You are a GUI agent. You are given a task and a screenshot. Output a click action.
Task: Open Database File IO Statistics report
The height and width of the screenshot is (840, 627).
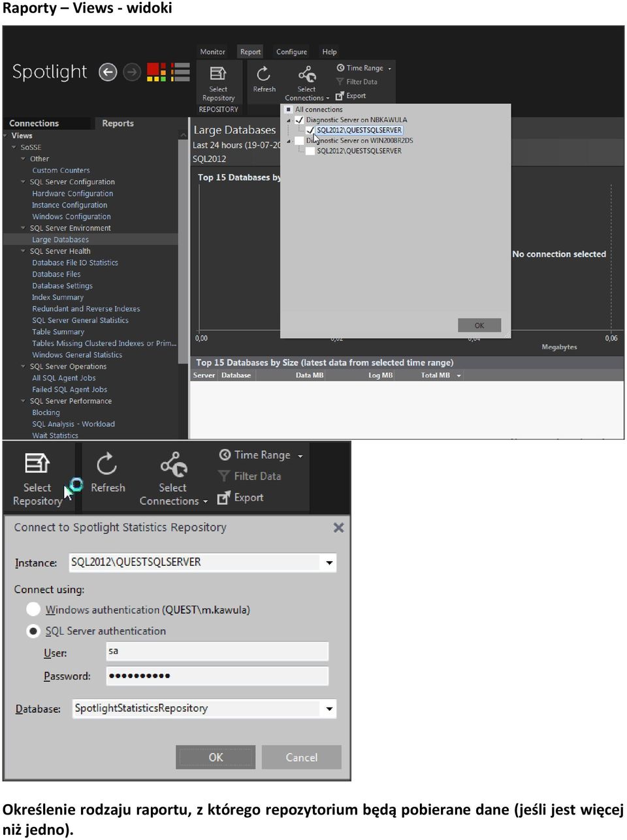[75, 263]
